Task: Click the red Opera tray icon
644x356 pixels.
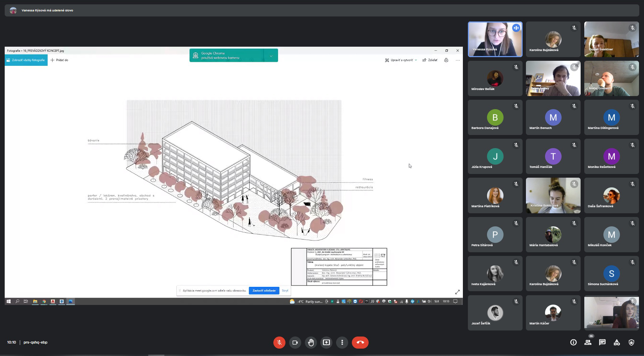Action: (x=361, y=302)
